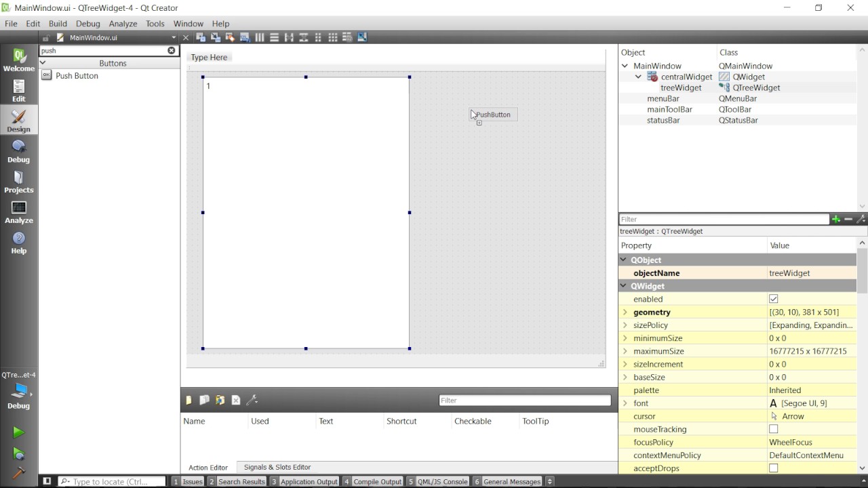Show the General Messages pane
The width and height of the screenshot is (868, 488).
(x=507, y=481)
